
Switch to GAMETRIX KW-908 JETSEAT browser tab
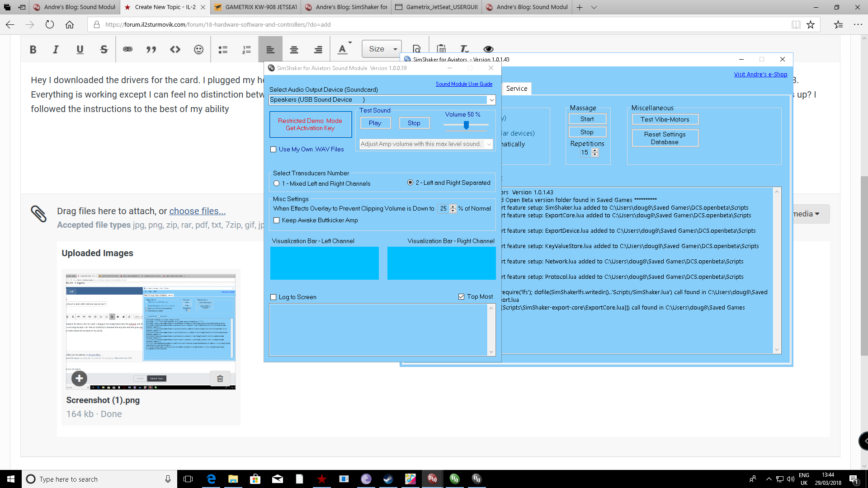point(256,7)
